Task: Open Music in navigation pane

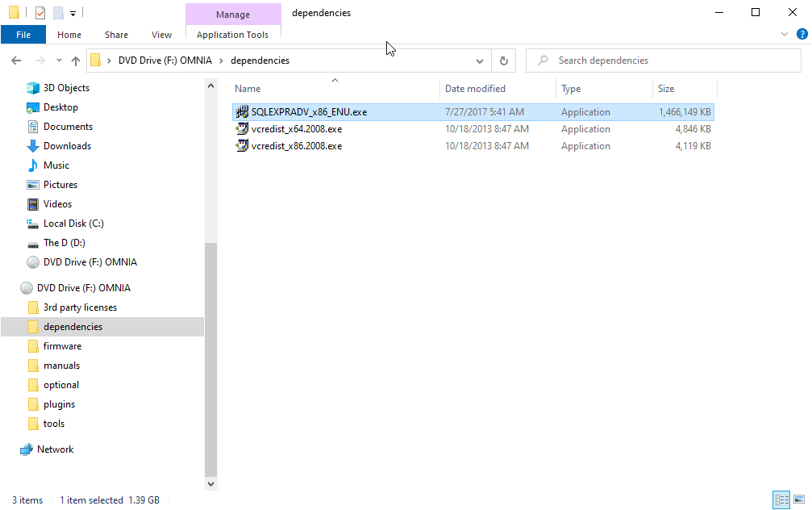Action: click(56, 165)
